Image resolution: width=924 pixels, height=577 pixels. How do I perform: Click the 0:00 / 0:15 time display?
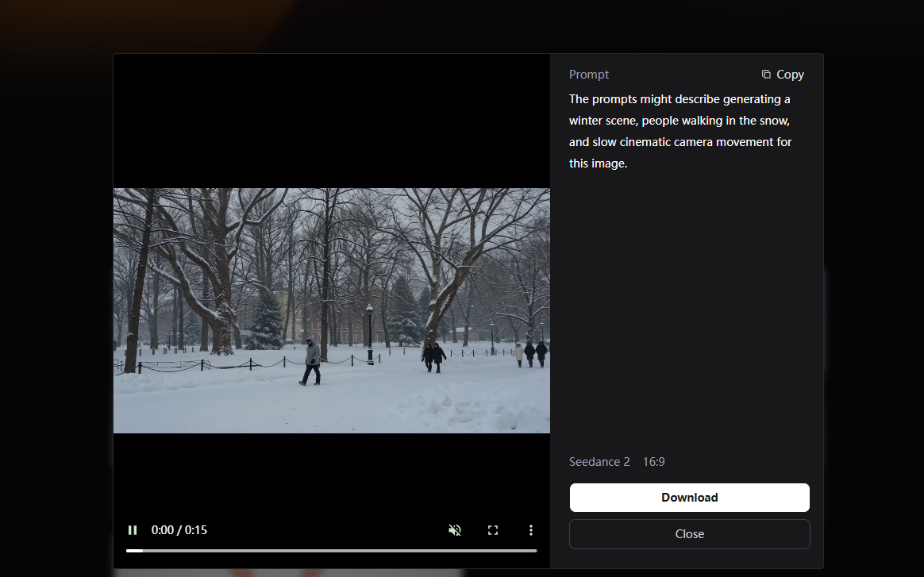[179, 530]
